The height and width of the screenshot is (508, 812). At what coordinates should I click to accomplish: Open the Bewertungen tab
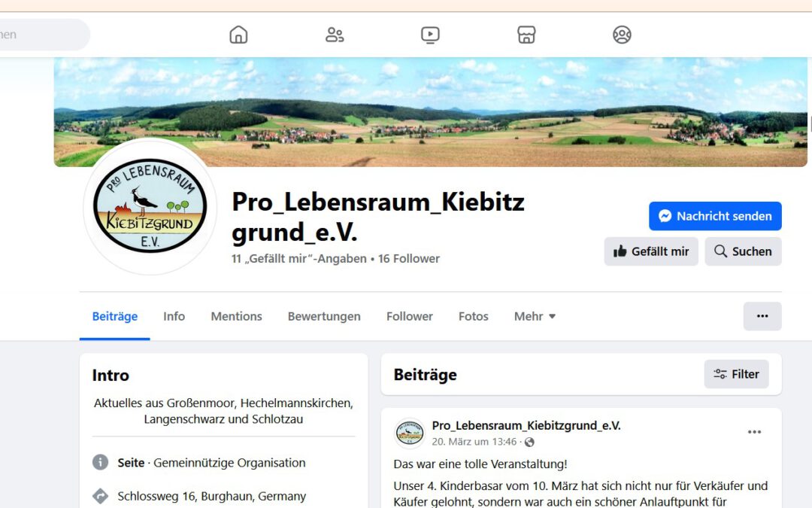point(324,316)
